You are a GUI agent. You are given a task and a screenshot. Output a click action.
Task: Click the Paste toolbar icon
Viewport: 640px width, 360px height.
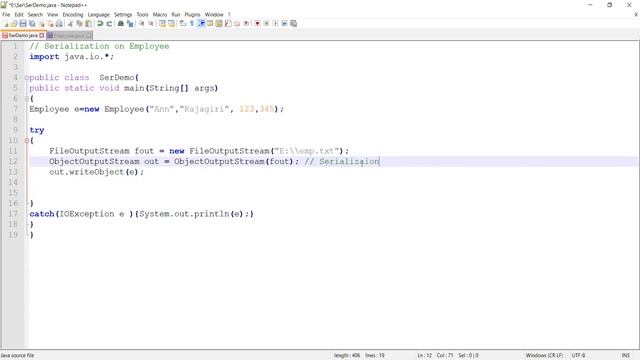tap(89, 24)
